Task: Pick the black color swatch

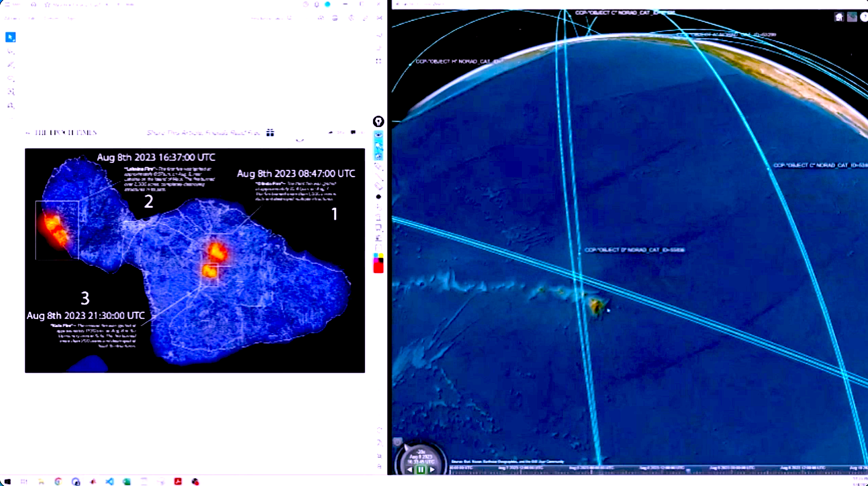Action: [381, 261]
